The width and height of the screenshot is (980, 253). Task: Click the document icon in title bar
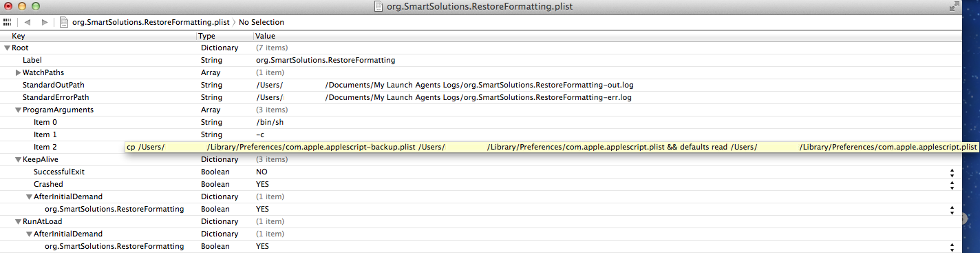pyautogui.click(x=378, y=7)
